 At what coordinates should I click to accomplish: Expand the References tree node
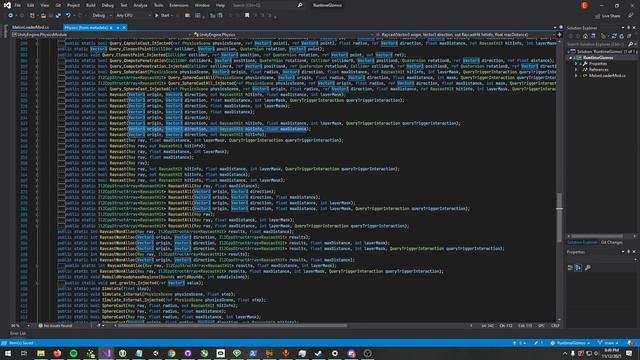(x=576, y=69)
